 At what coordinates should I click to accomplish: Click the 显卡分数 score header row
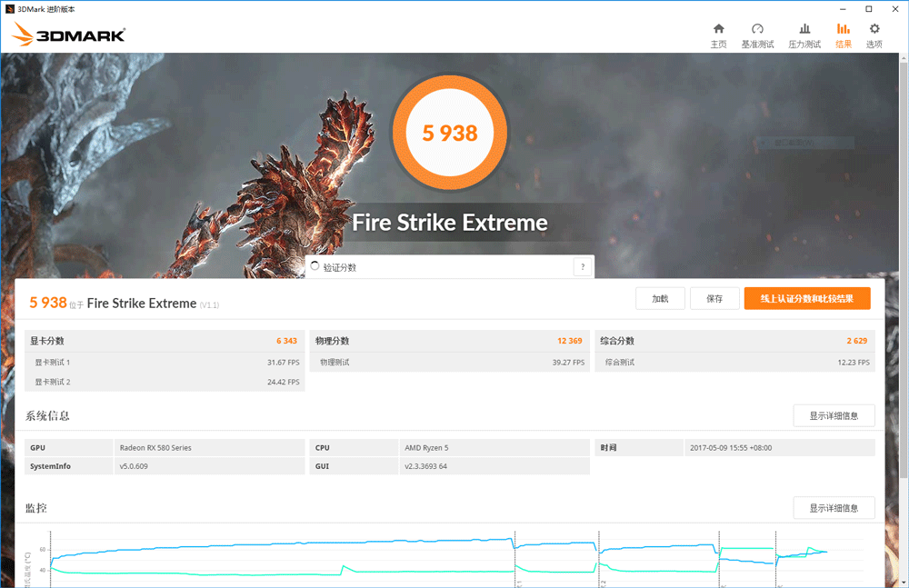pyautogui.click(x=165, y=341)
